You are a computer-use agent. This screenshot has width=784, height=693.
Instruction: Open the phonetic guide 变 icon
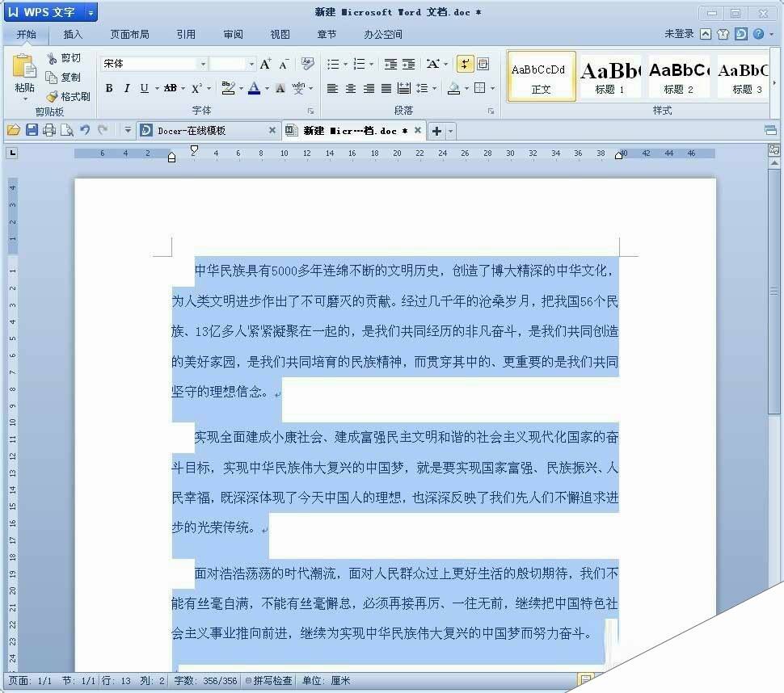click(298, 88)
